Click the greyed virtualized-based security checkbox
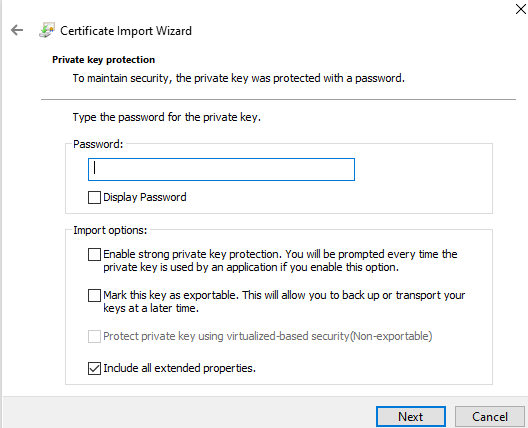The width and height of the screenshot is (528, 428). [94, 336]
